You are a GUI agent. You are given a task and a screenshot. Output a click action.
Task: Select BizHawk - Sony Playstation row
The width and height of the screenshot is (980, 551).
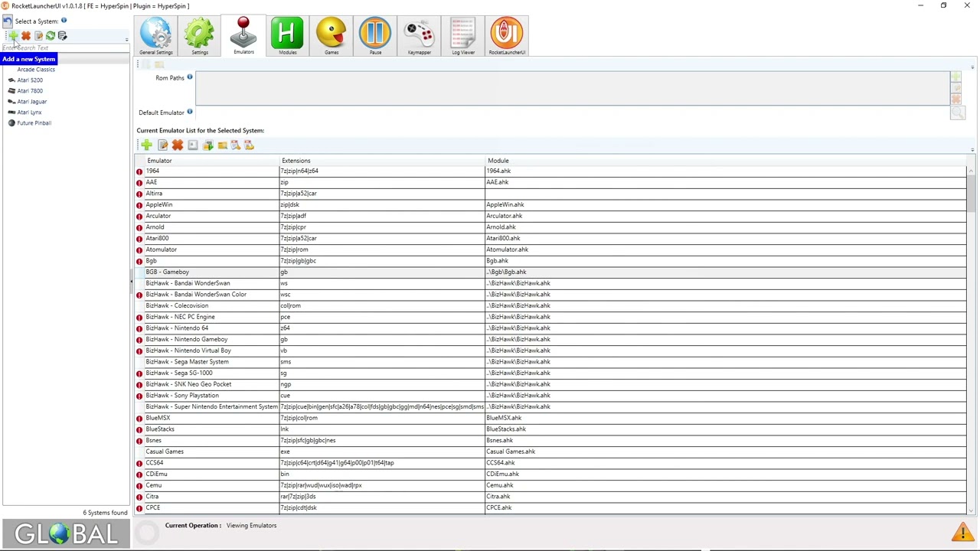[550, 396]
